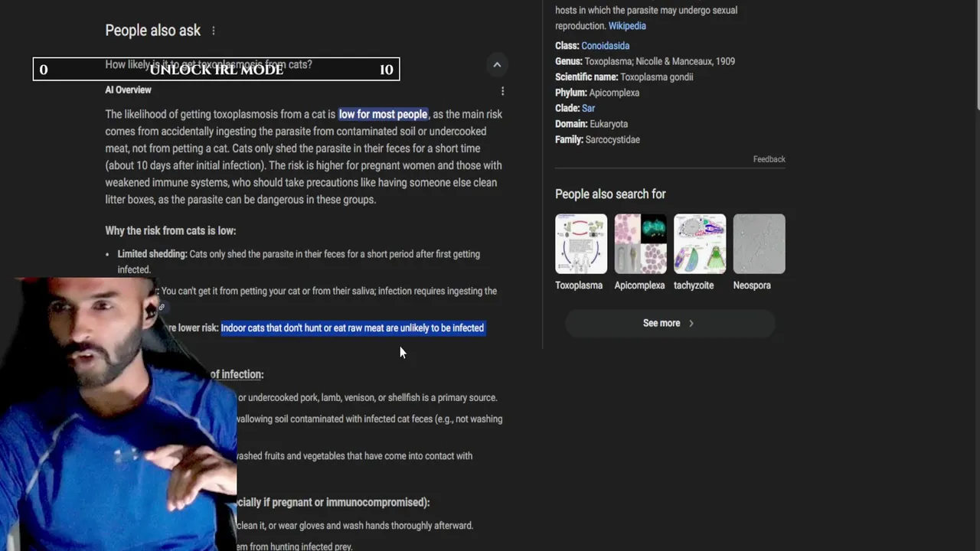Open the Toxoplasma thumbnail
The image size is (980, 551).
(x=581, y=244)
